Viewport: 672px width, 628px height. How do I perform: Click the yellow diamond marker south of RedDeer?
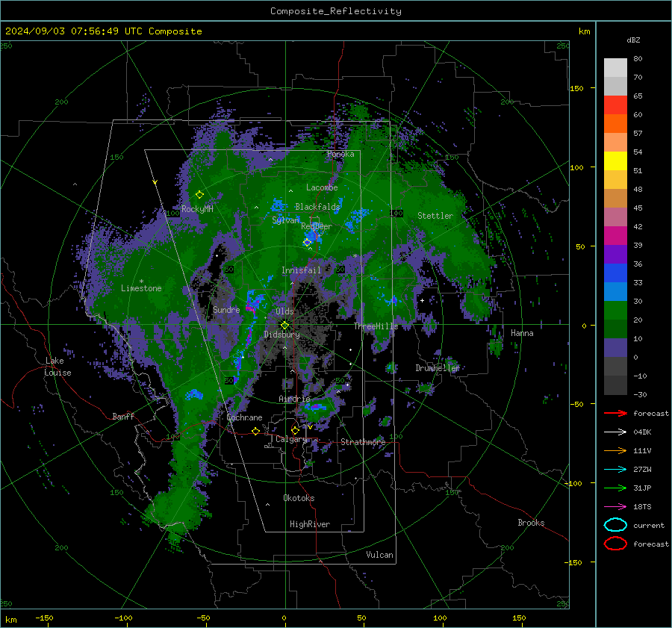click(307, 243)
